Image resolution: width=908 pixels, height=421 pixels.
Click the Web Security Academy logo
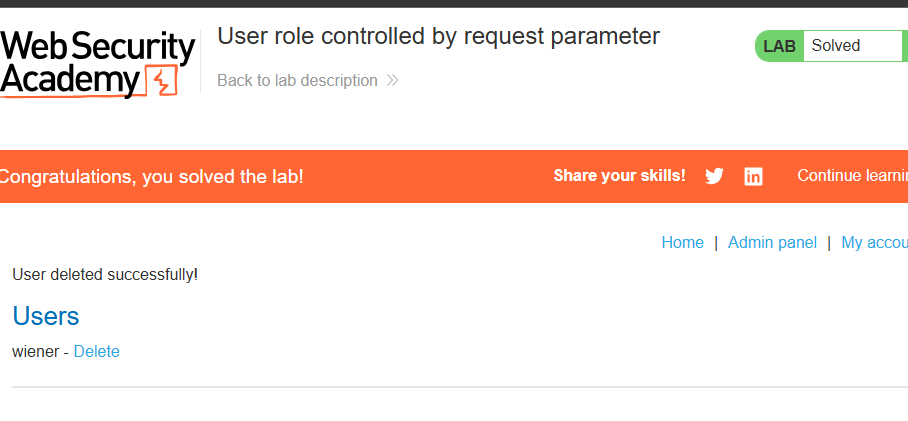pos(98,64)
